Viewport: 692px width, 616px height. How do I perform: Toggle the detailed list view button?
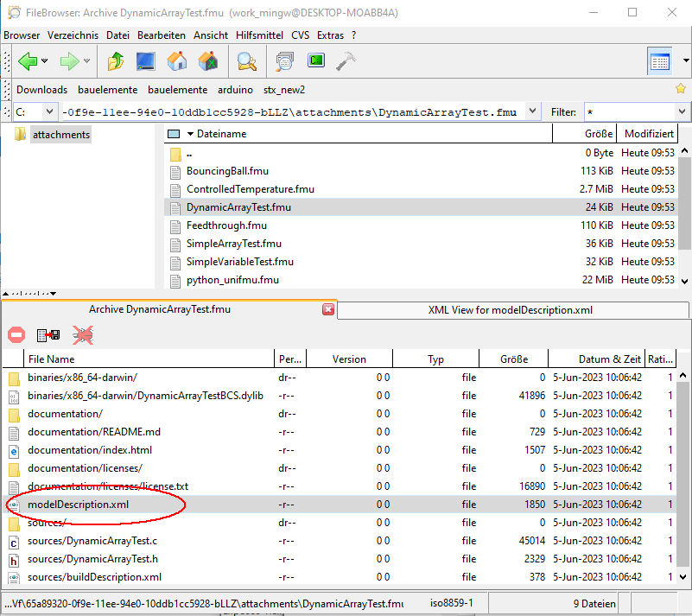[x=659, y=61]
